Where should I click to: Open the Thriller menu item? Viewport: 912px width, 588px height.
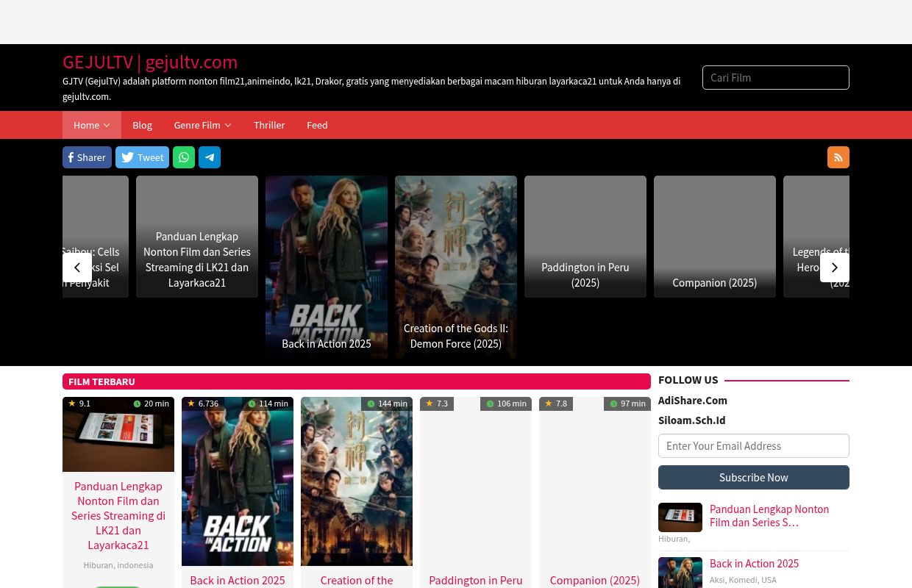click(269, 125)
